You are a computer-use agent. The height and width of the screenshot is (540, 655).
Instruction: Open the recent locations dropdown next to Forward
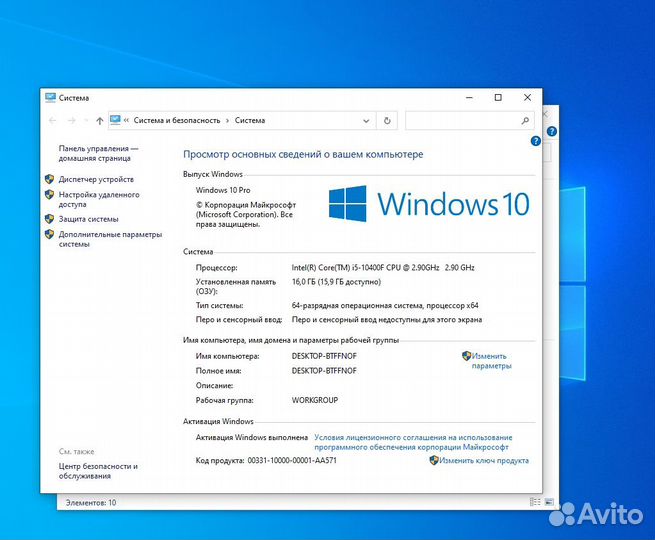[86, 121]
